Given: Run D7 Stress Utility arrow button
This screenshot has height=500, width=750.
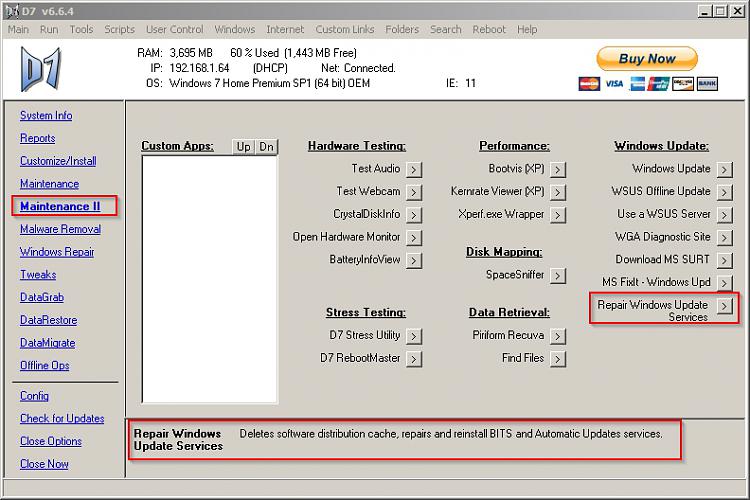Looking at the screenshot, I should [414, 336].
